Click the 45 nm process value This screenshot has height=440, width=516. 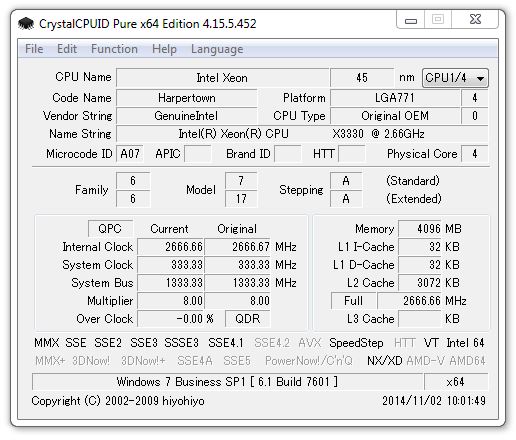[362, 78]
